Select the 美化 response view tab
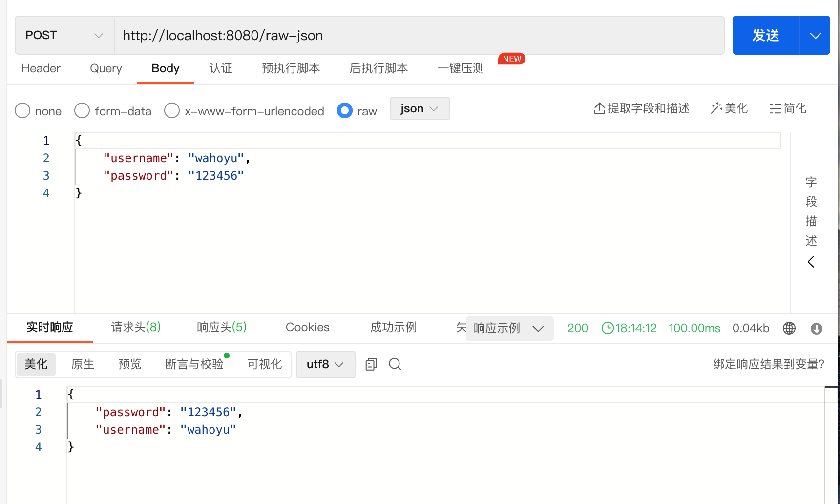 [x=36, y=364]
